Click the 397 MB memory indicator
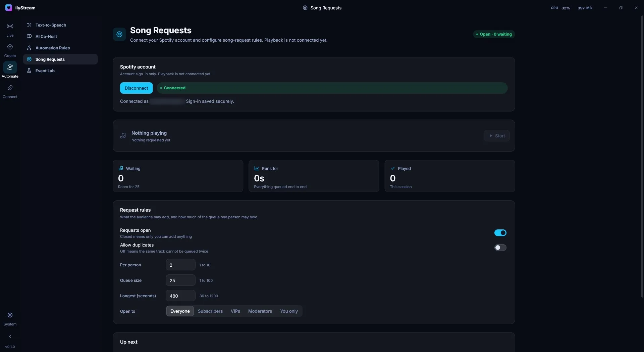This screenshot has width=644, height=352. click(x=585, y=8)
